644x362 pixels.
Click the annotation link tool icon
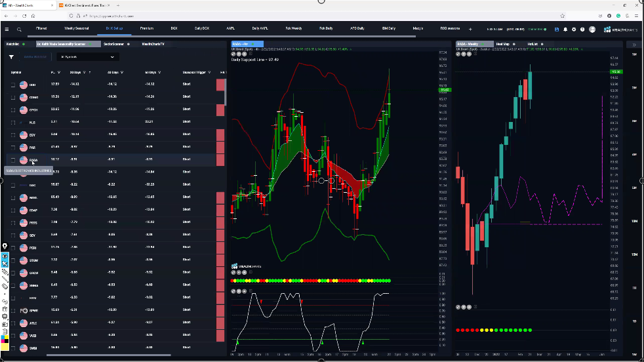(x=5, y=301)
